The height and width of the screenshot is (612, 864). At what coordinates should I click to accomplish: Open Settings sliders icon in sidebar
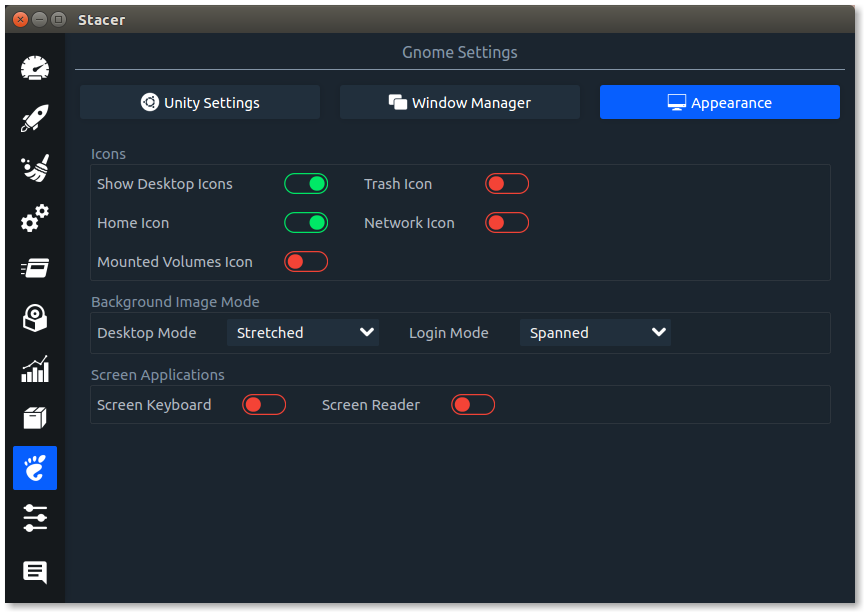point(35,518)
